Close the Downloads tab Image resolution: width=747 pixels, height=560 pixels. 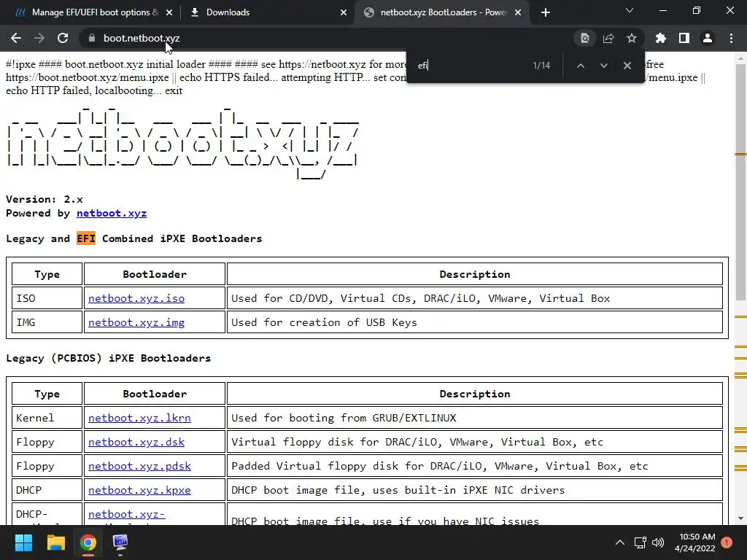pos(344,12)
